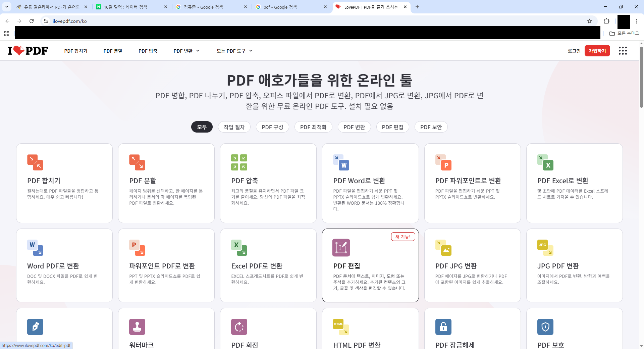Click the PDF 분할 split icon
644x349 pixels.
pos(137,162)
